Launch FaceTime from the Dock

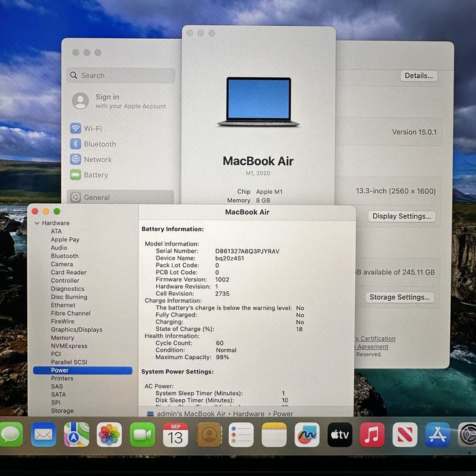pyautogui.click(x=142, y=435)
